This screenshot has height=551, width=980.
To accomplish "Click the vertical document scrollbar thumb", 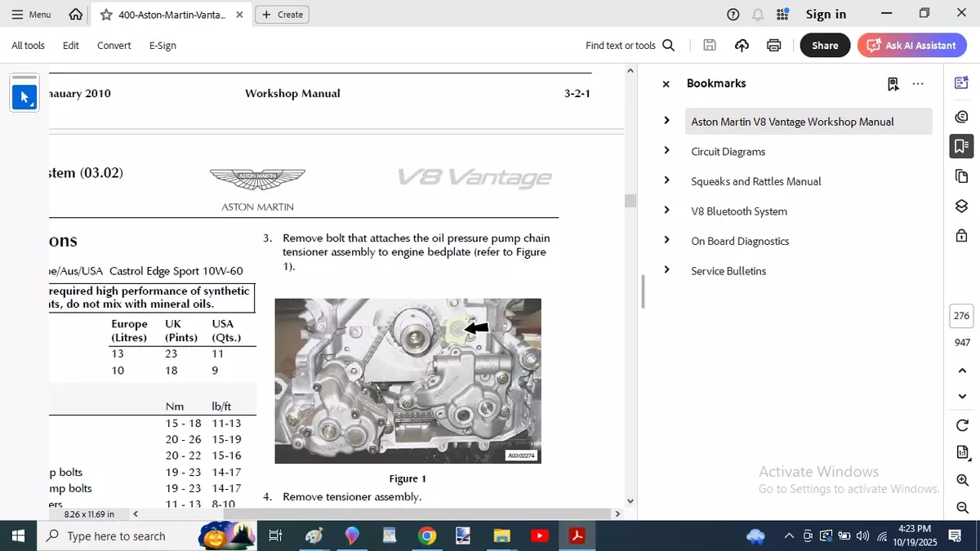I will tap(630, 201).
